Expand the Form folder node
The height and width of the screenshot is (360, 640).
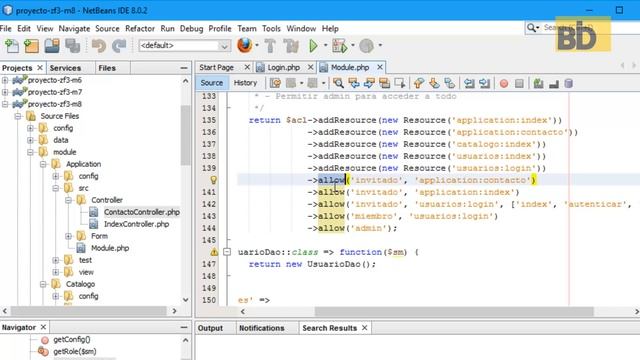point(69,236)
